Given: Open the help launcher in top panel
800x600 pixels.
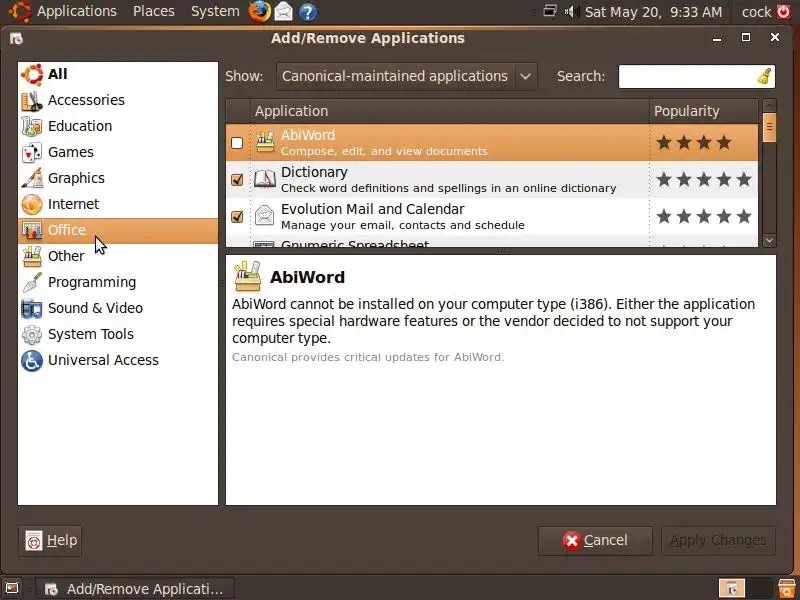Looking at the screenshot, I should [308, 12].
